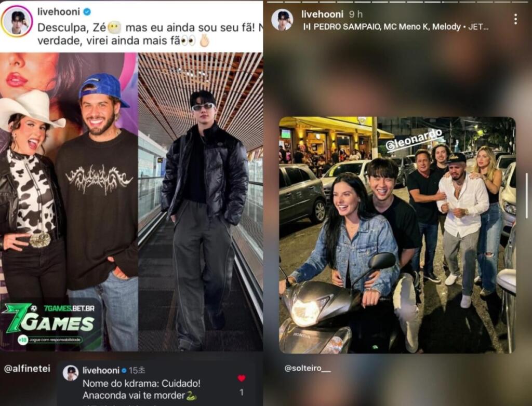Open the livehooni username in the post header
Viewport: 532px width, 406px height.
(x=59, y=12)
